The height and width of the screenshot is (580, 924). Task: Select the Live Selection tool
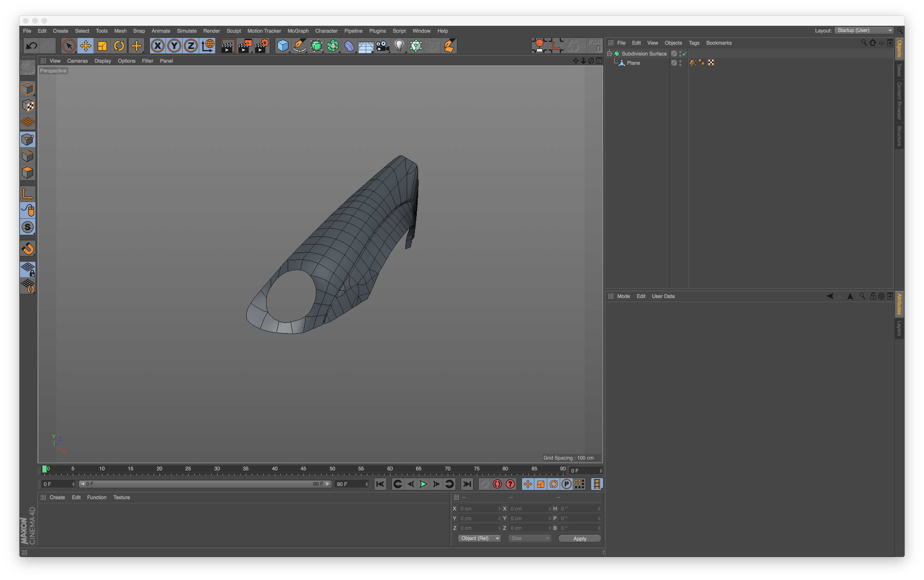click(x=69, y=46)
